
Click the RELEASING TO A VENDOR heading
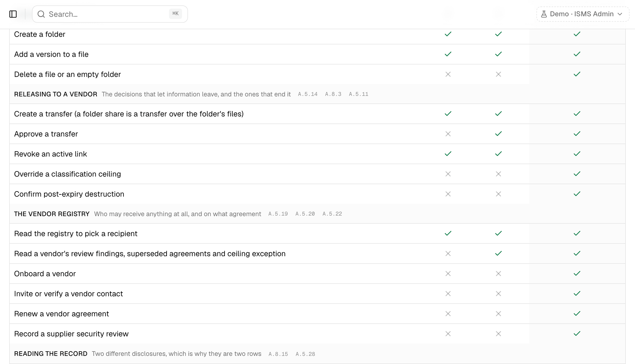click(56, 94)
